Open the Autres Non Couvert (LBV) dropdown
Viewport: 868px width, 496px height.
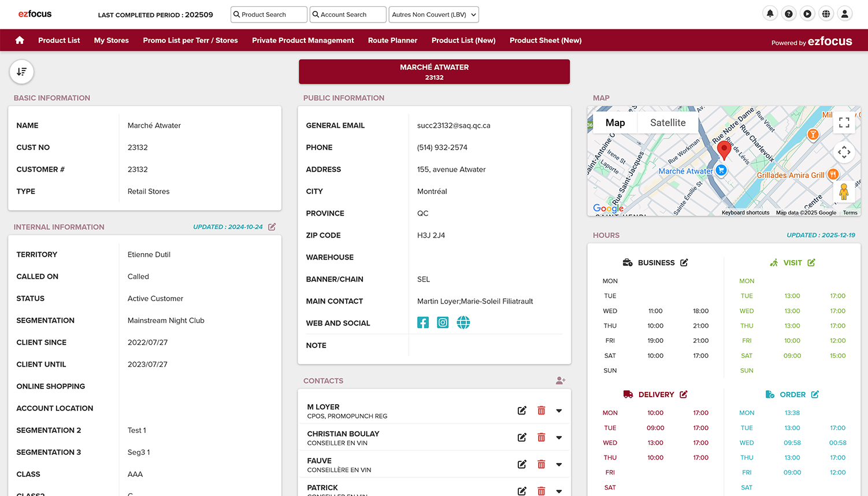click(433, 14)
